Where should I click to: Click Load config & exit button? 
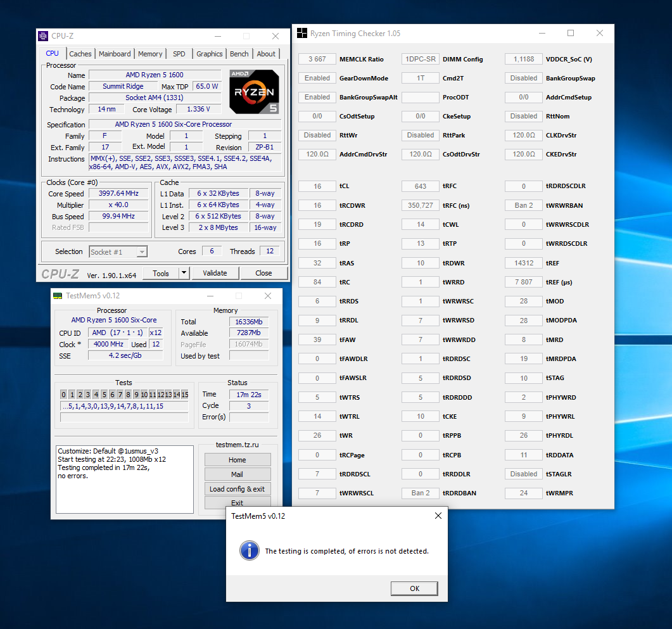click(x=238, y=489)
